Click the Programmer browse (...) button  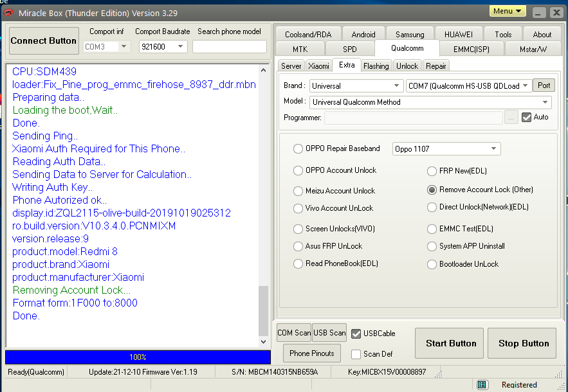(x=511, y=118)
